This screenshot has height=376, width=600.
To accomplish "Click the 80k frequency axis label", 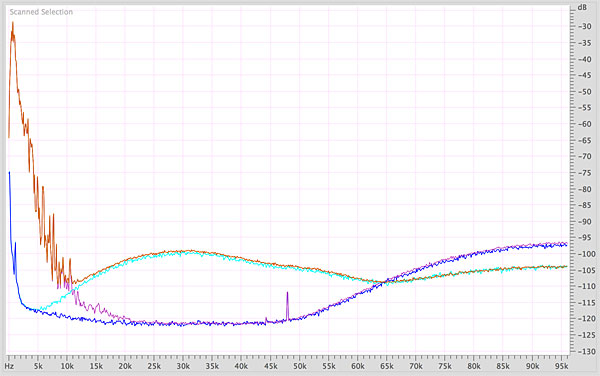I will point(474,366).
